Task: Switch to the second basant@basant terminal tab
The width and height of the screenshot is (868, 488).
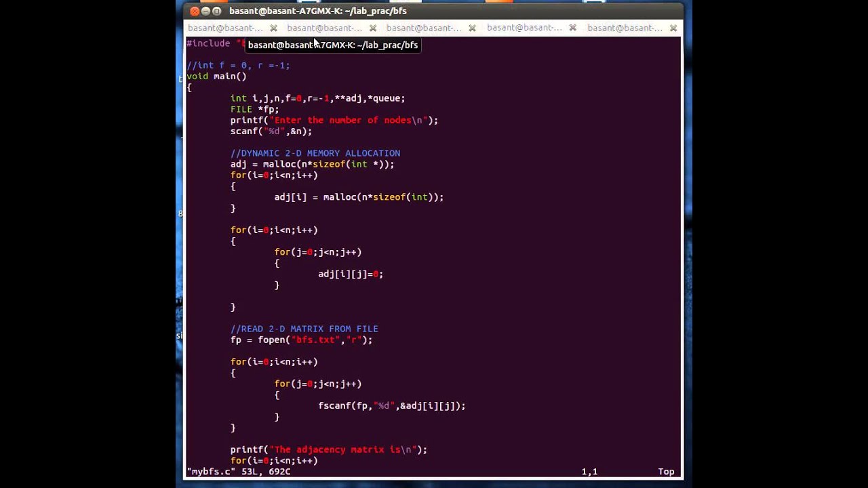Action: click(325, 28)
